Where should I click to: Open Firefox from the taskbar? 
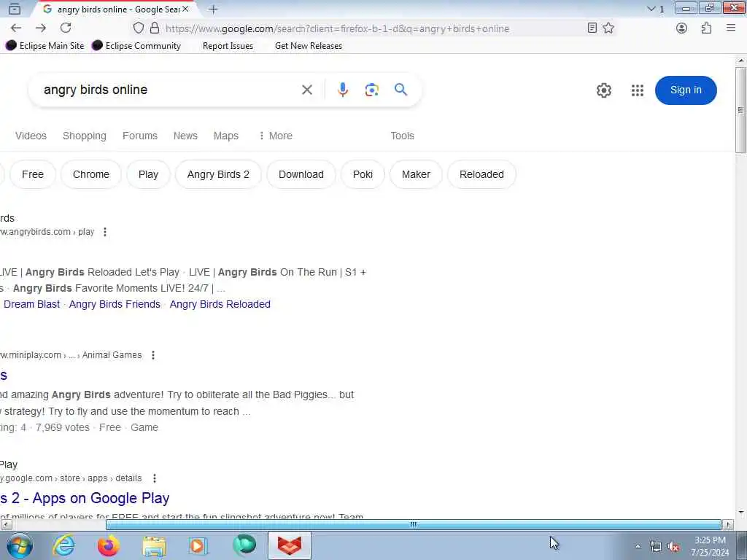109,545
